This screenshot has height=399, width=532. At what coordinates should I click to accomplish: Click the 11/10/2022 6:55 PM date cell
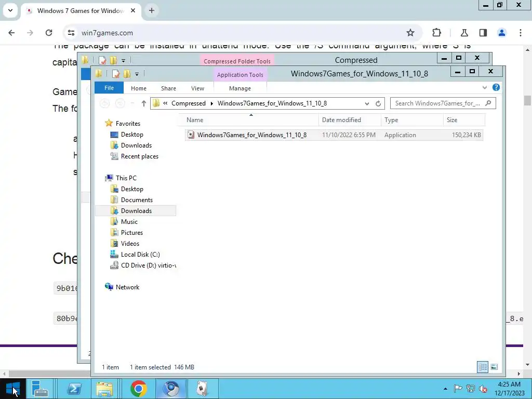pyautogui.click(x=349, y=135)
